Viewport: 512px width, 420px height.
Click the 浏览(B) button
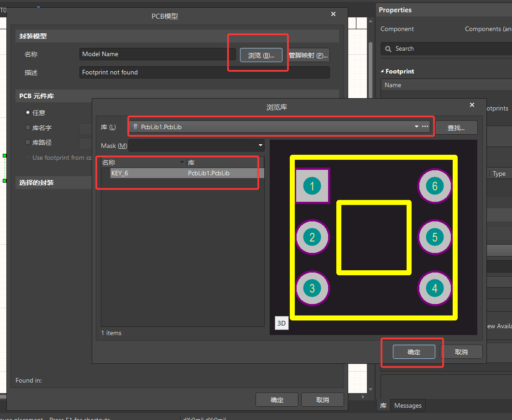(261, 55)
